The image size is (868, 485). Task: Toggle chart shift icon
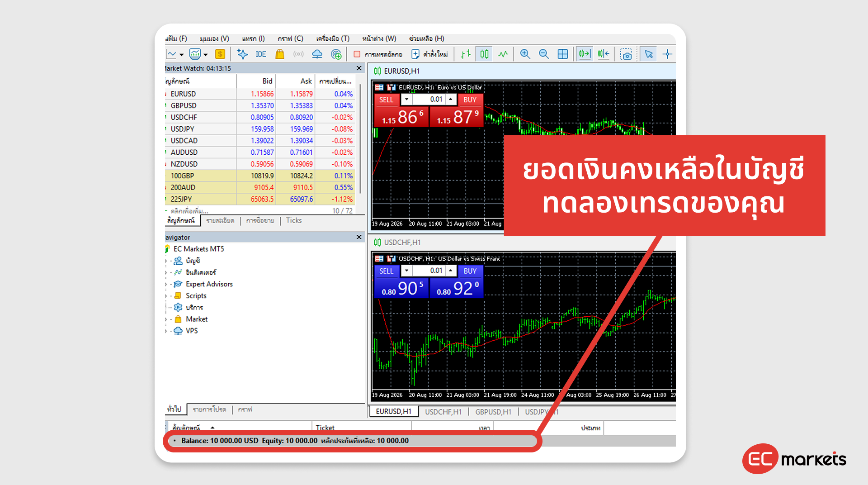604,54
